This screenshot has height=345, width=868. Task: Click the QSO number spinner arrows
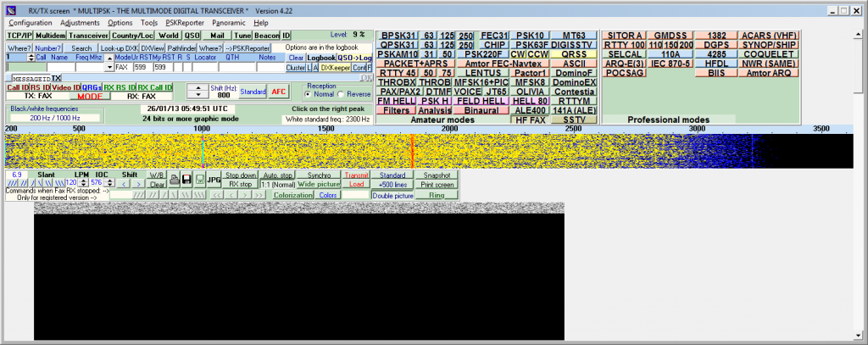(31, 58)
